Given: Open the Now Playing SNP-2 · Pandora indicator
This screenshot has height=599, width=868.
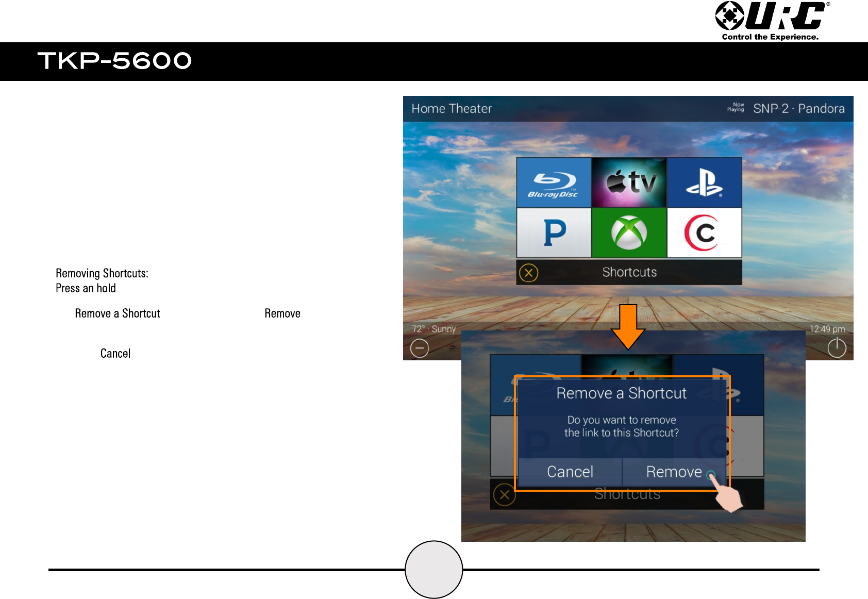Looking at the screenshot, I should (786, 109).
